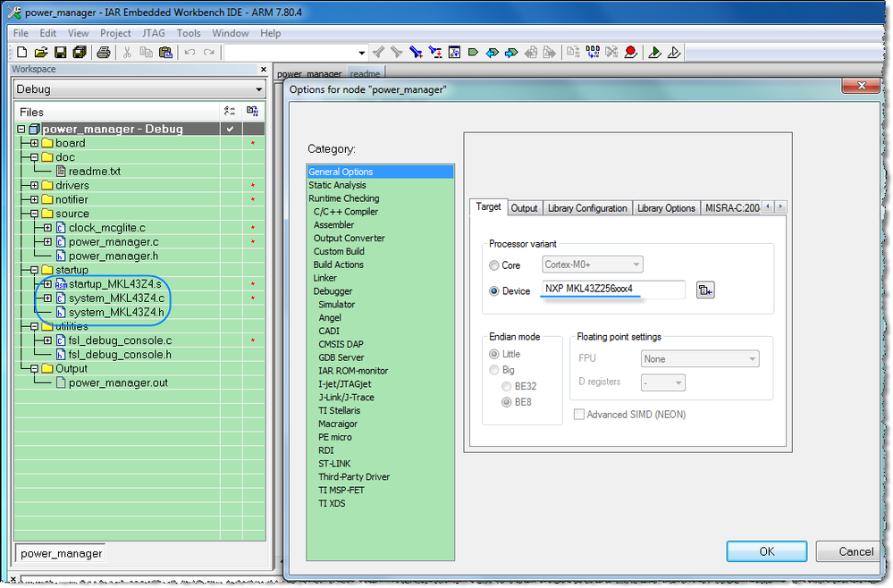Open the JTAG menu
This screenshot has height=588, width=893.
[x=154, y=33]
